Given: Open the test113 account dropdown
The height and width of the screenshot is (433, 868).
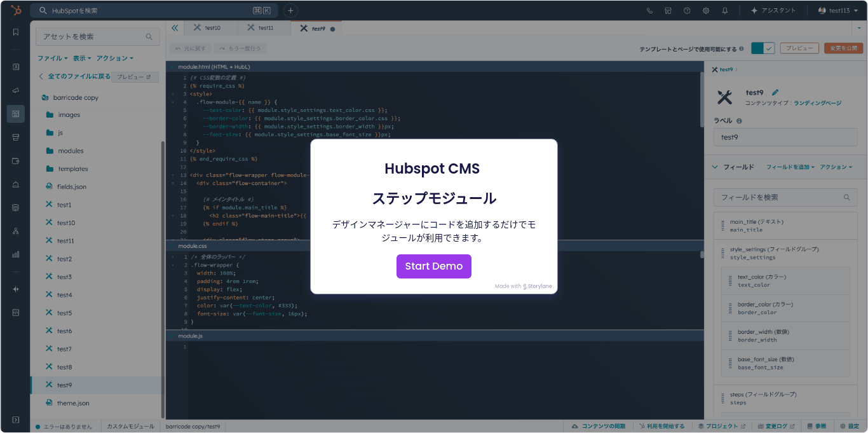Looking at the screenshot, I should pyautogui.click(x=837, y=11).
